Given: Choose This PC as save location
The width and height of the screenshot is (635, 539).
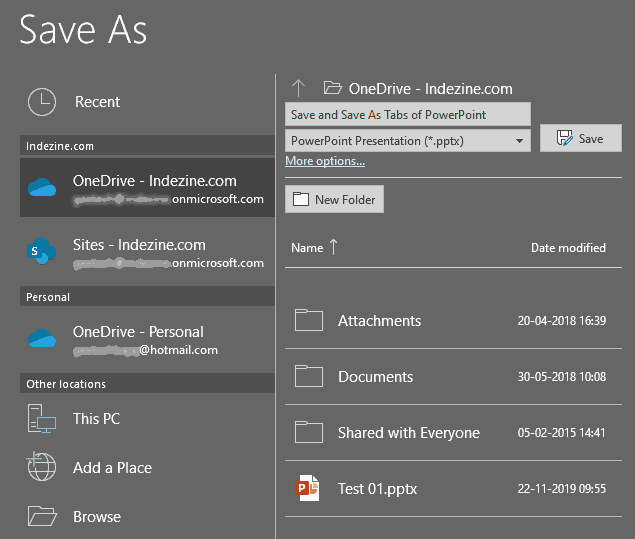Looking at the screenshot, I should click(147, 419).
